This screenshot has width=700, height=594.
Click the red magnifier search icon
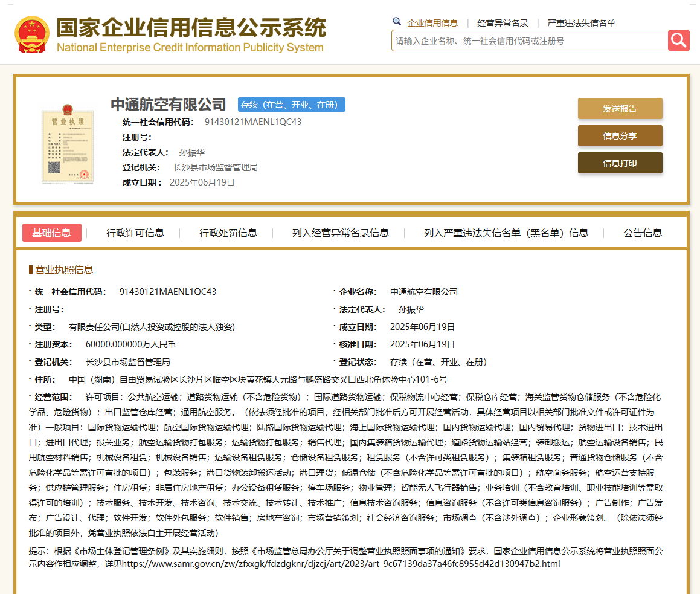point(678,40)
